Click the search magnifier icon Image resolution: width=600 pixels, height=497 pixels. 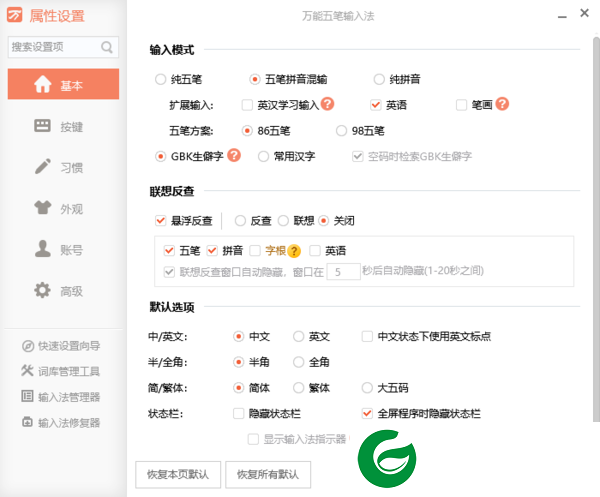107,47
